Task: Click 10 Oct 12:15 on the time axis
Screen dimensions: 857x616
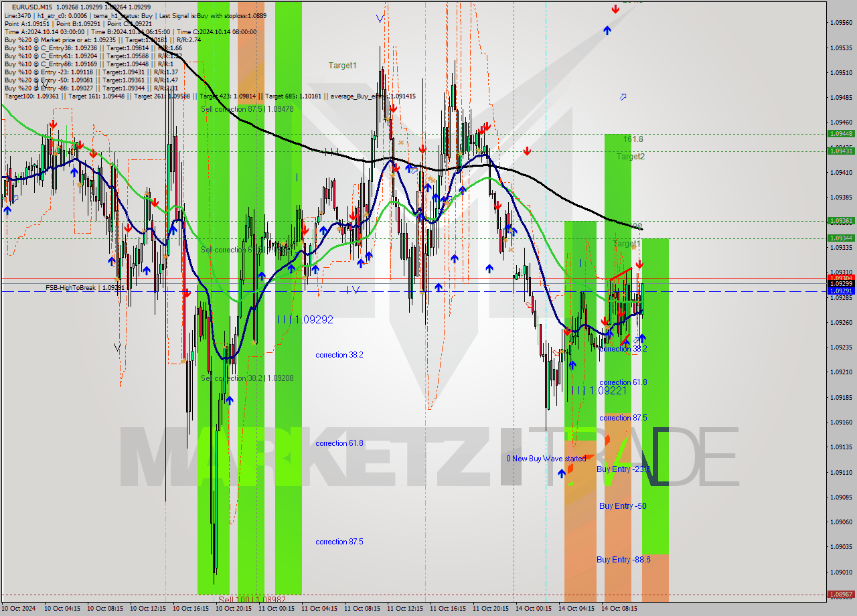Action: click(x=148, y=609)
